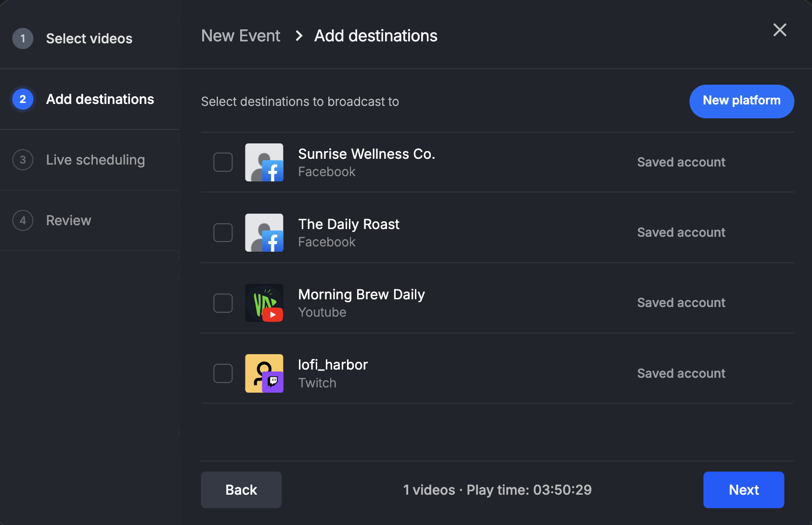The height and width of the screenshot is (525, 812).
Task: Click the Add destinations breadcrumb title
Action: [376, 36]
